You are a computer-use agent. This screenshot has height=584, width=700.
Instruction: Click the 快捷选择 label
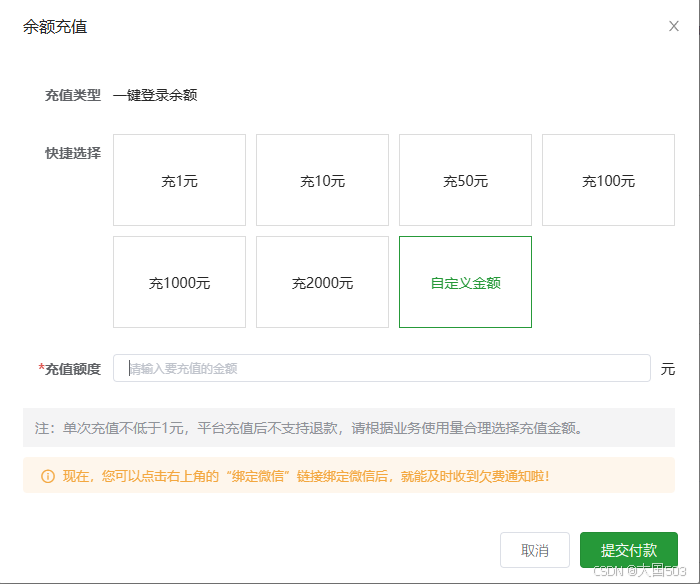pyautogui.click(x=73, y=153)
